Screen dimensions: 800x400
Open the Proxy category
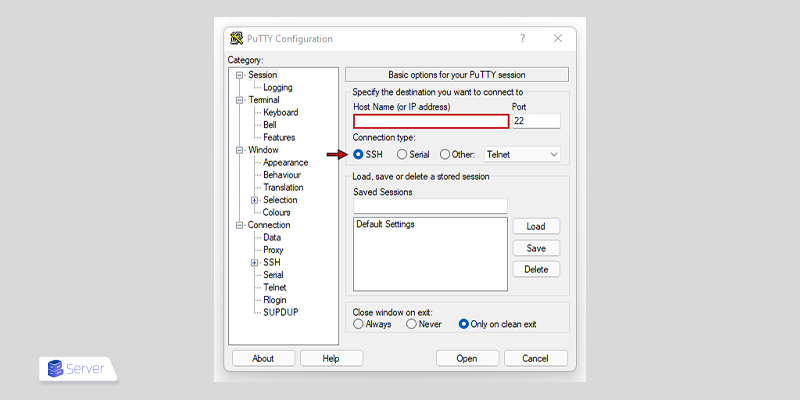[x=273, y=250]
